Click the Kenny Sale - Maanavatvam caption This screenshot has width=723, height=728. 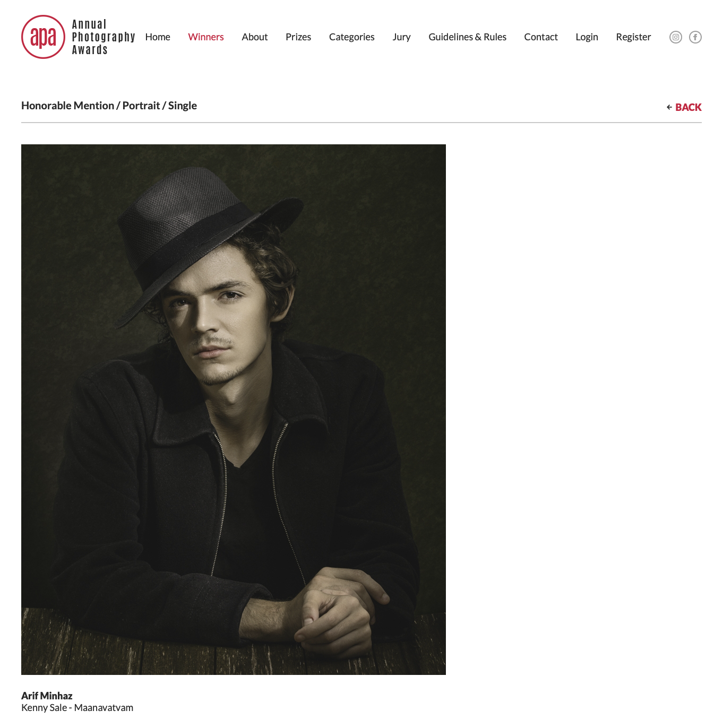78,708
